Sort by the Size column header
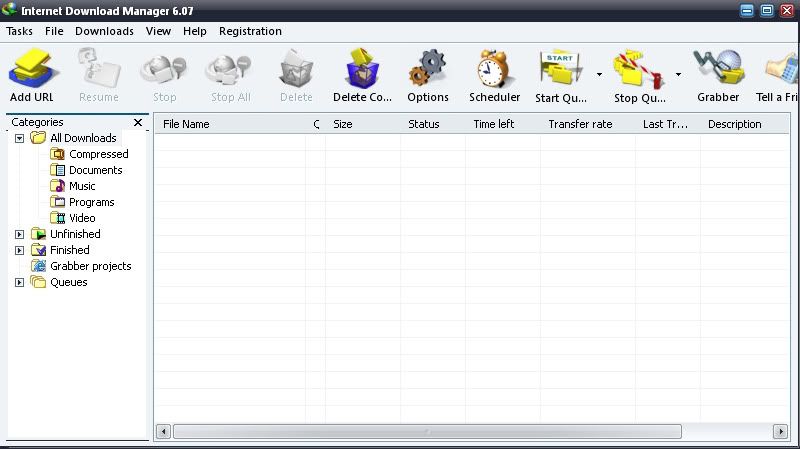This screenshot has width=800, height=449. coord(363,124)
